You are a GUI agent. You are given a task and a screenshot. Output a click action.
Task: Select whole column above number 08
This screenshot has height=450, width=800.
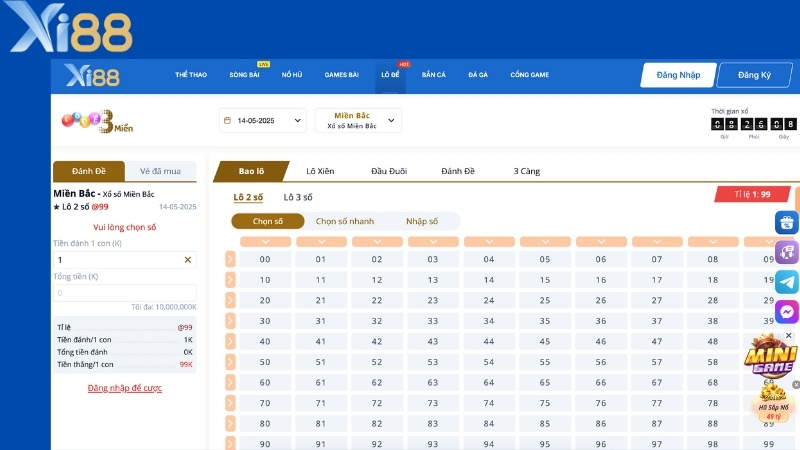[x=713, y=242]
